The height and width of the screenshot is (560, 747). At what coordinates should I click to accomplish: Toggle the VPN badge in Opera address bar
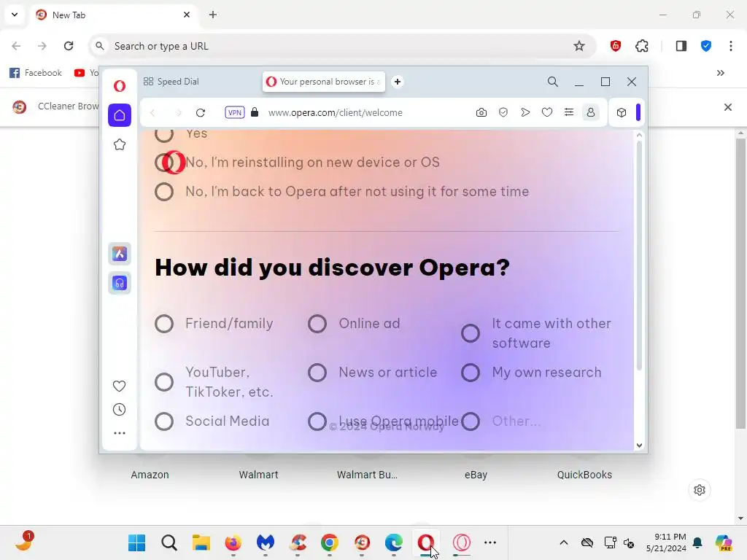tap(235, 113)
